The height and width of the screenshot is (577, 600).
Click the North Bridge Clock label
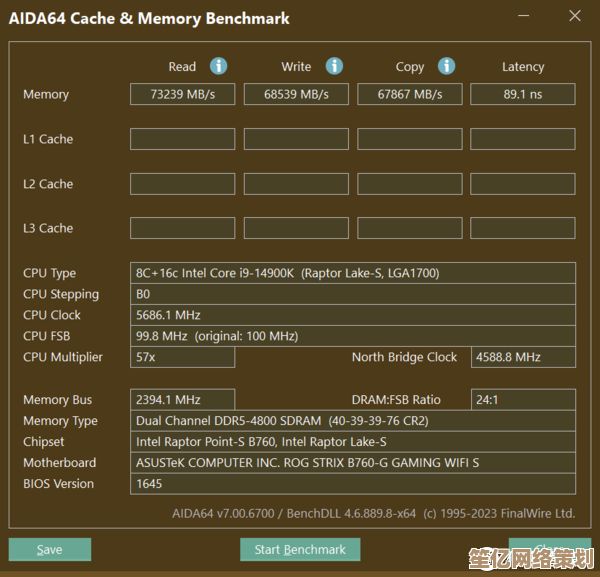[x=404, y=357]
